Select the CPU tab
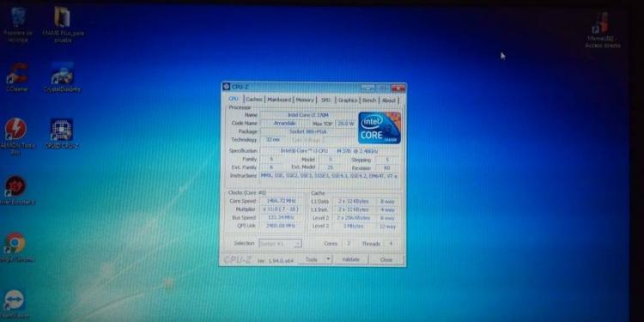The width and height of the screenshot is (644, 322). pyautogui.click(x=234, y=99)
